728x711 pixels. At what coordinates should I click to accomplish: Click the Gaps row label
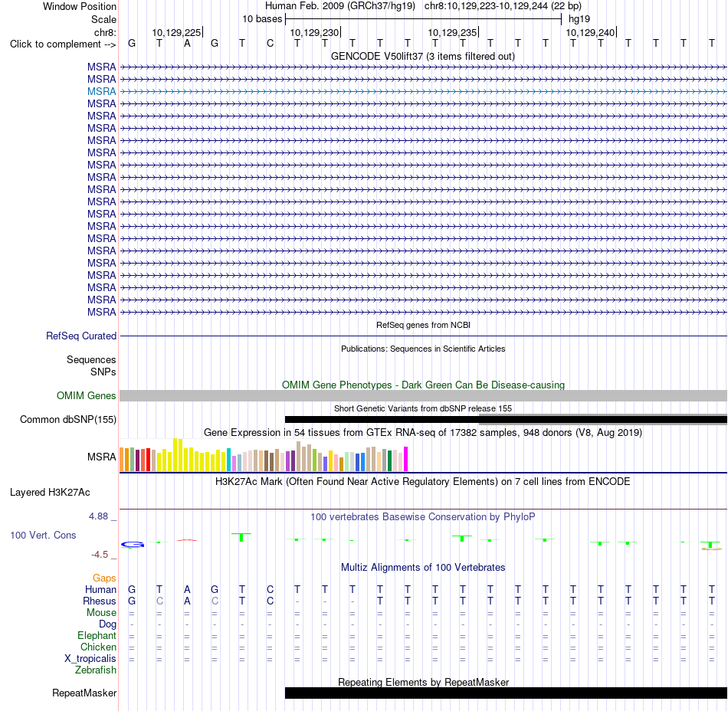104,578
